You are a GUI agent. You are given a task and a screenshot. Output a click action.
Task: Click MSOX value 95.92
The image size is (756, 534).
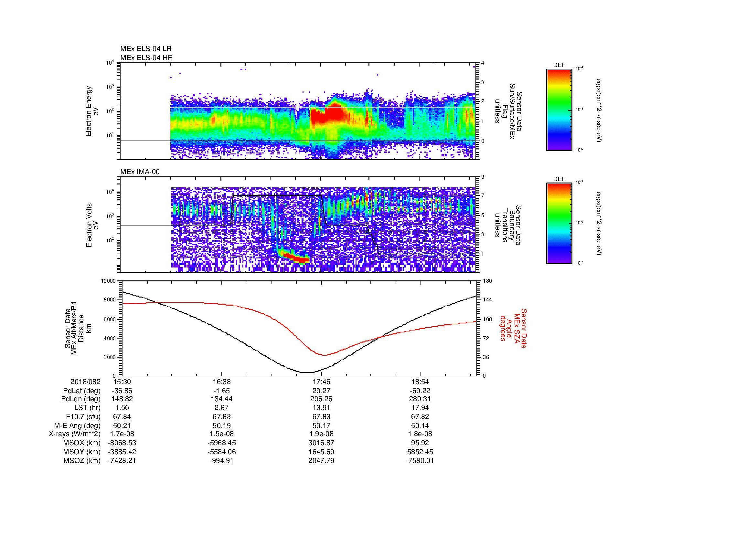pyautogui.click(x=420, y=443)
